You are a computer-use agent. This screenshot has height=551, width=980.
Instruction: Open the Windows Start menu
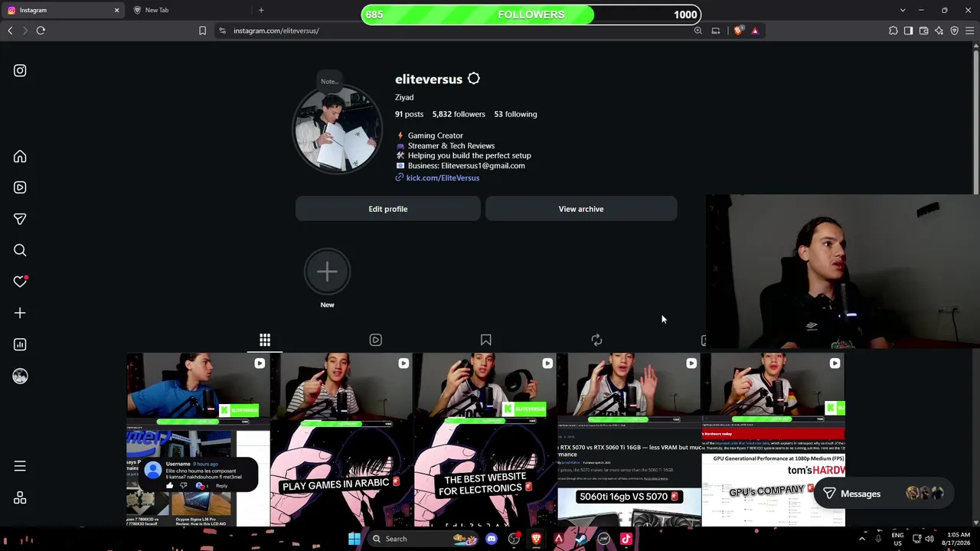[354, 539]
